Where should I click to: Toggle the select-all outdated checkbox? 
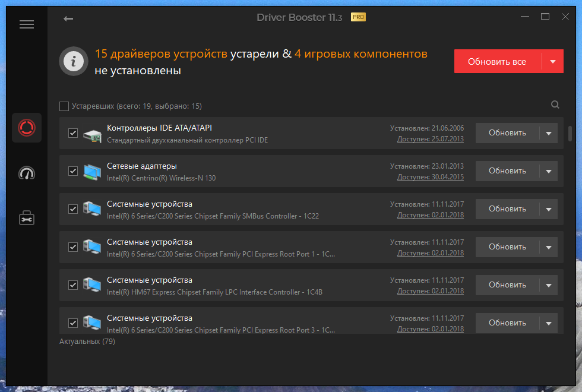(x=64, y=106)
